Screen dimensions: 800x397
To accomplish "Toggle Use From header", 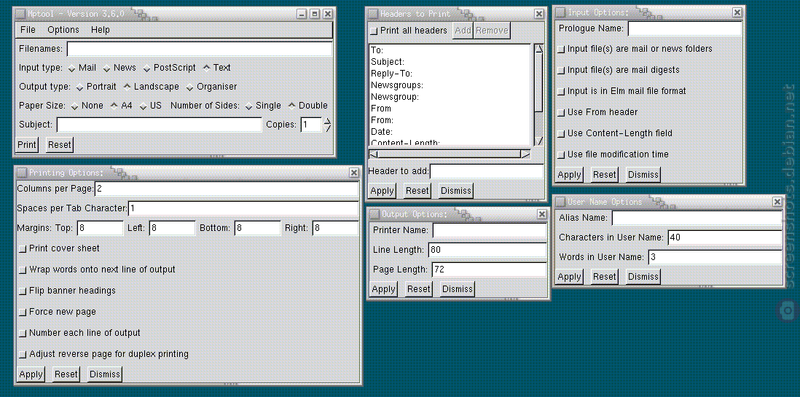I will pyautogui.click(x=561, y=112).
